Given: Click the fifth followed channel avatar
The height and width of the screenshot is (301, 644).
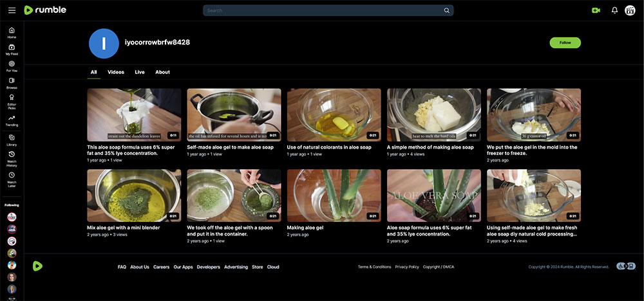Looking at the screenshot, I should [12, 265].
